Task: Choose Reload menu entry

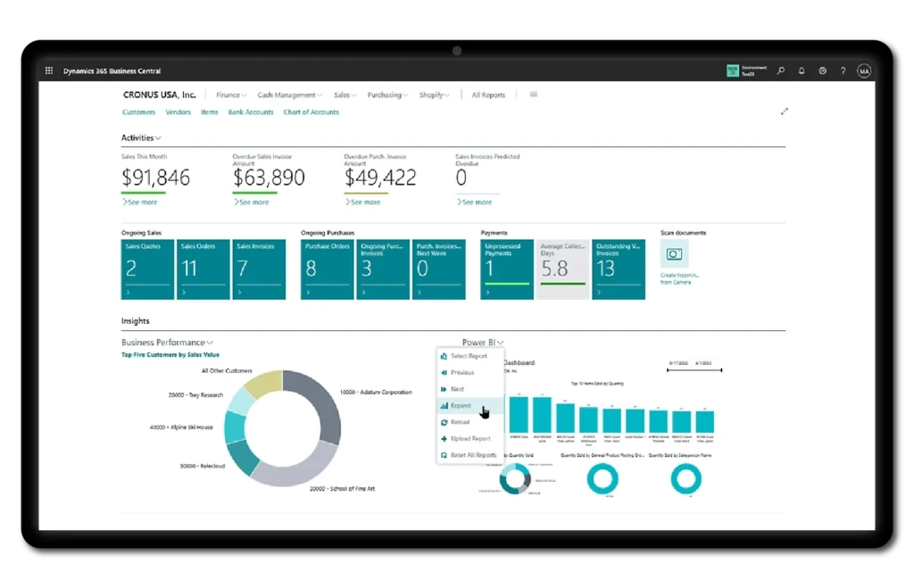Action: (x=469, y=422)
